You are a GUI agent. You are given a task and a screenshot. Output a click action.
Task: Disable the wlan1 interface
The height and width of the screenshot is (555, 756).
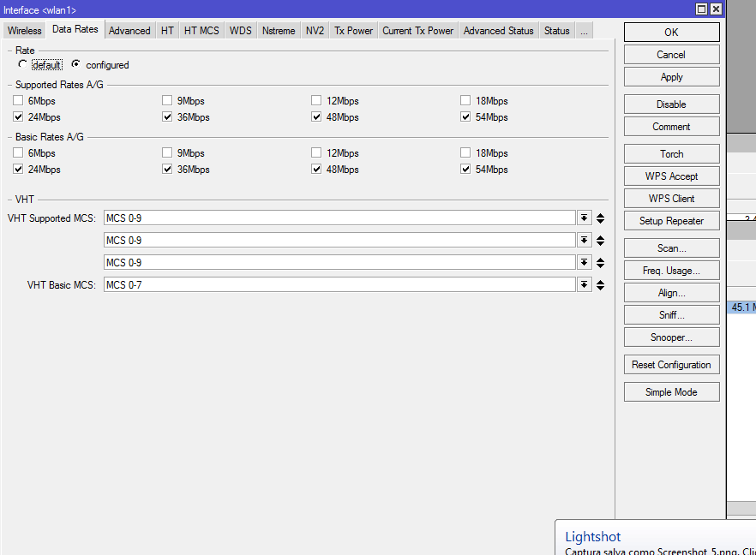(672, 104)
